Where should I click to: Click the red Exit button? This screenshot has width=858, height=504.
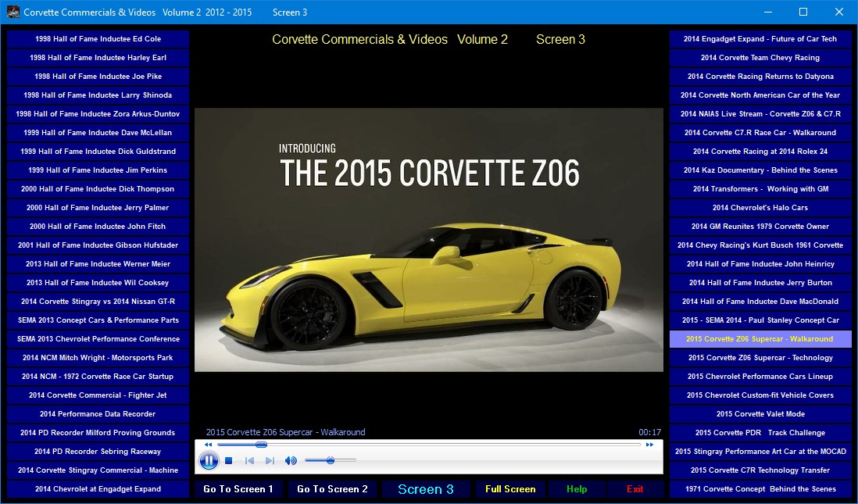pos(635,489)
